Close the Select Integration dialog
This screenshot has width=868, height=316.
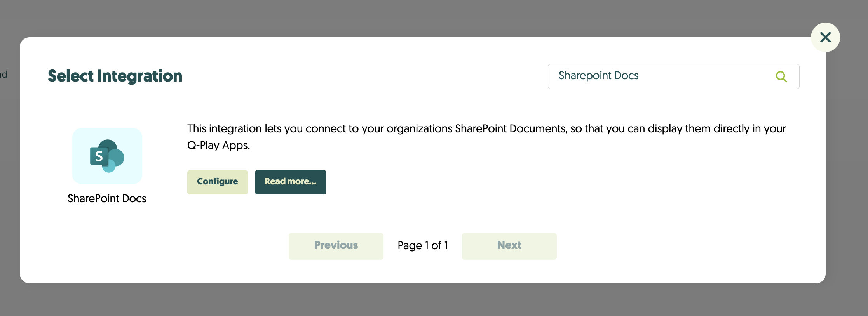825,37
